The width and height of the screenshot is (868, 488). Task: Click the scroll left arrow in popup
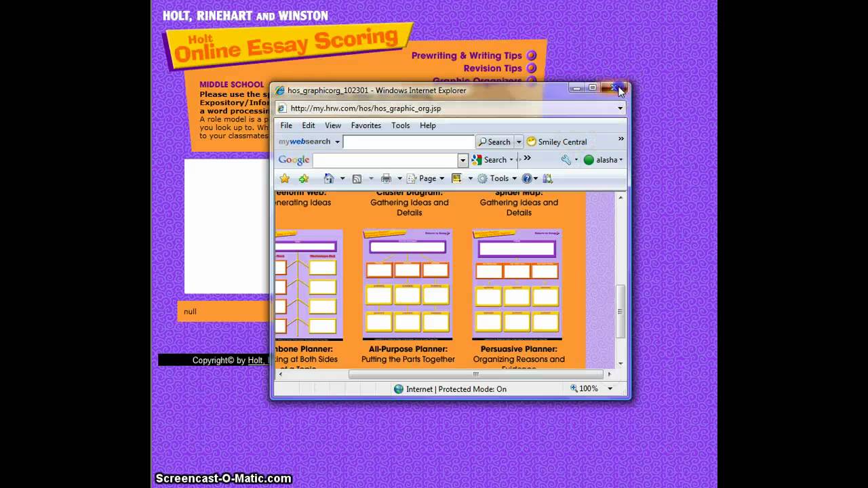(x=281, y=374)
